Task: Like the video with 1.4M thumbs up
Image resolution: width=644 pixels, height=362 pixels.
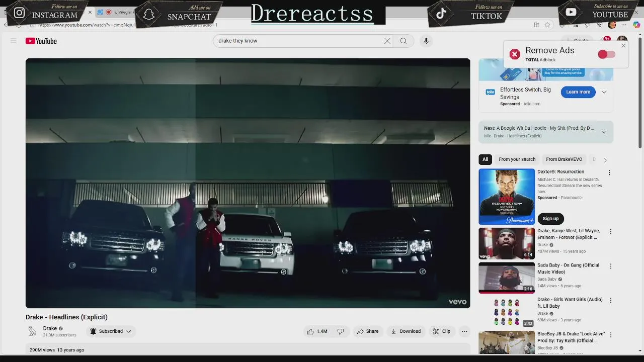Action: tap(317, 331)
